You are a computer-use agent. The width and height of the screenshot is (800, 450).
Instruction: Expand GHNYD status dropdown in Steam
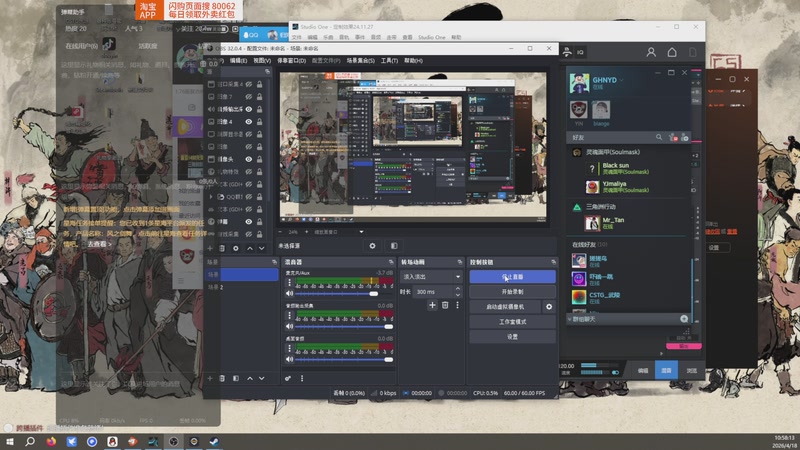[621, 80]
